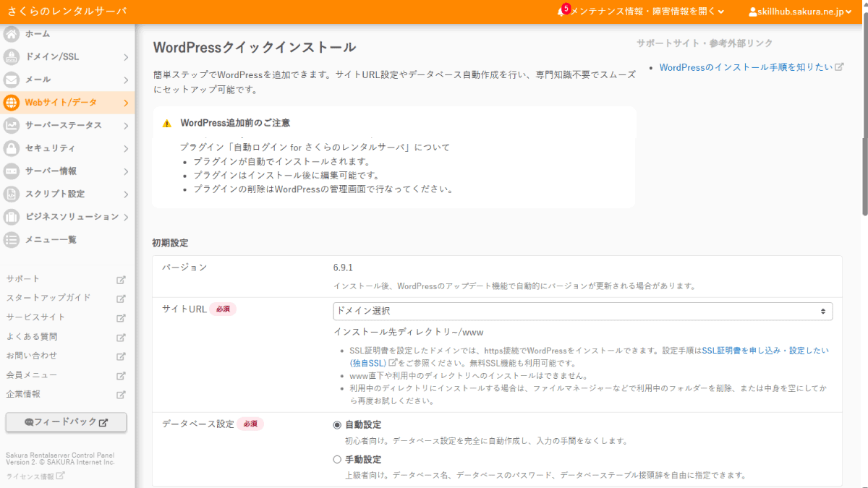Select スクリプト設定 menu item label
Viewport: 868px width, 488px height.
point(55,194)
